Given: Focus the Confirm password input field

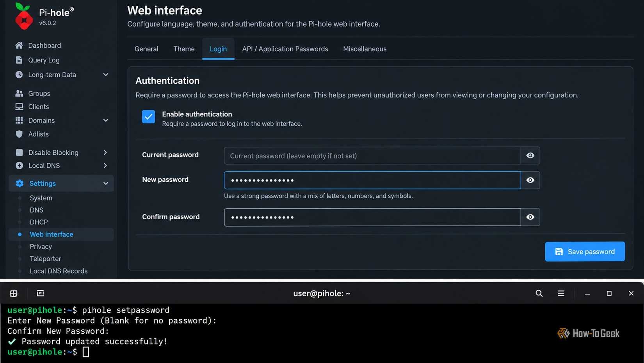Looking at the screenshot, I should pos(372,217).
